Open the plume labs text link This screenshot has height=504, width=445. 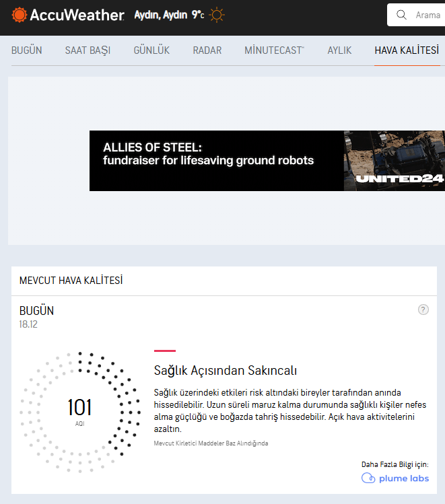pos(403,478)
